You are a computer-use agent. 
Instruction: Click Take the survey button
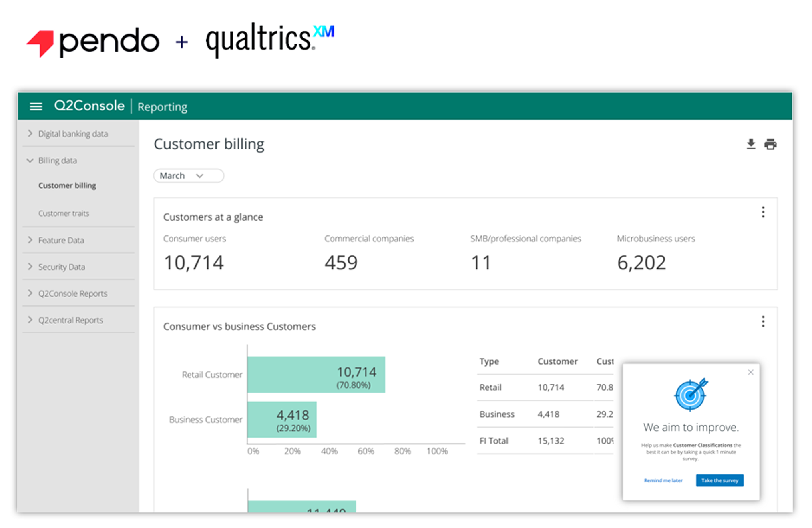720,480
